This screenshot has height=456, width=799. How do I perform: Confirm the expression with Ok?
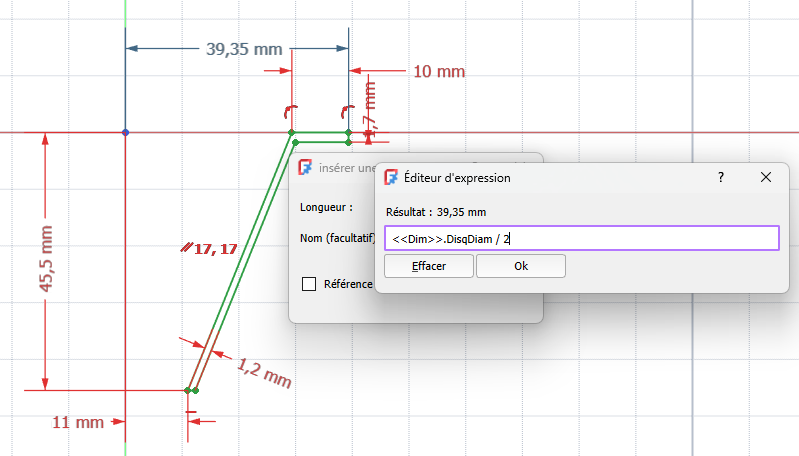(x=520, y=266)
